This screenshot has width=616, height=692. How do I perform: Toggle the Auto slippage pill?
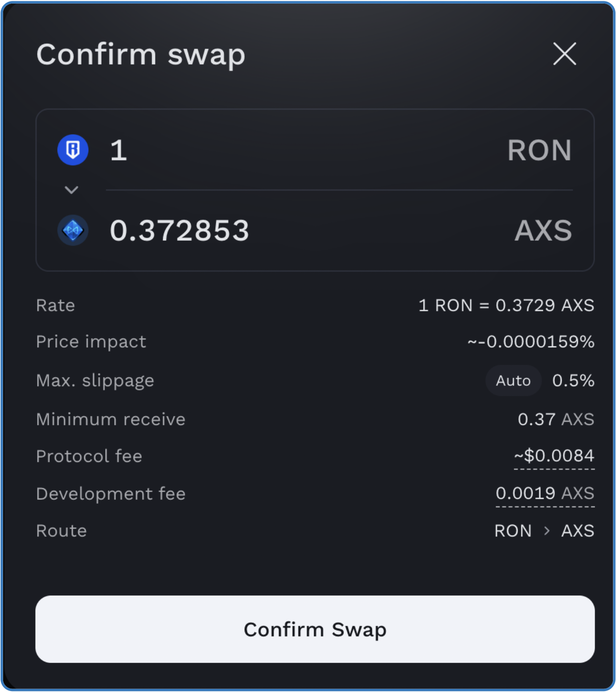[513, 380]
